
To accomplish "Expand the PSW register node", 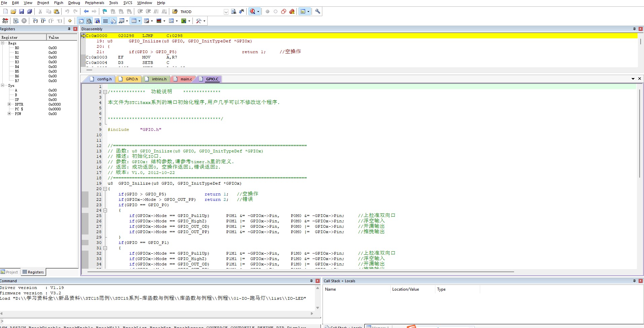I will point(9,114).
